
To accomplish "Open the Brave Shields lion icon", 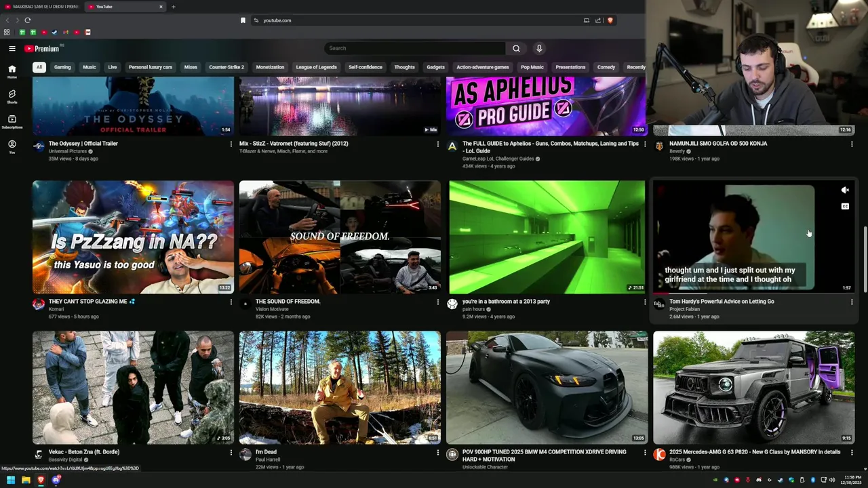I will tap(610, 20).
